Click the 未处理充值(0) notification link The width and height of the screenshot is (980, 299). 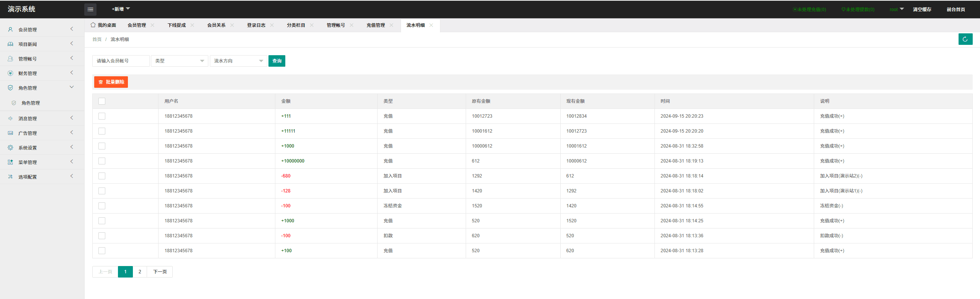[810, 10]
